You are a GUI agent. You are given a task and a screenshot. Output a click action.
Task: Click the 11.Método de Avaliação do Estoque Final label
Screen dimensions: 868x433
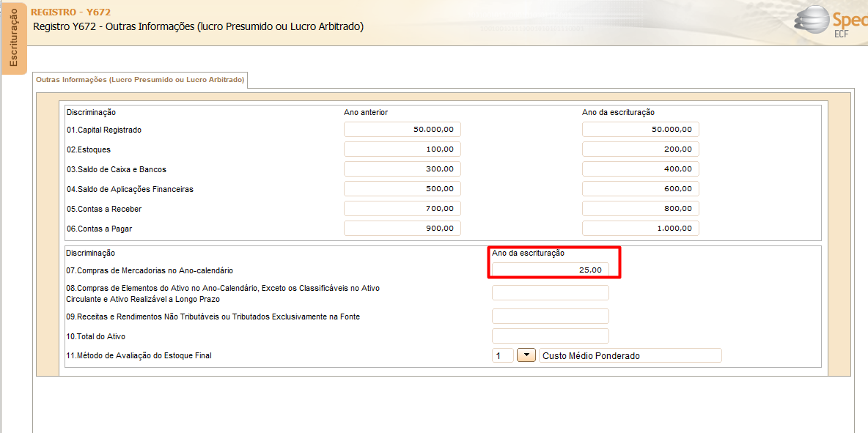139,356
